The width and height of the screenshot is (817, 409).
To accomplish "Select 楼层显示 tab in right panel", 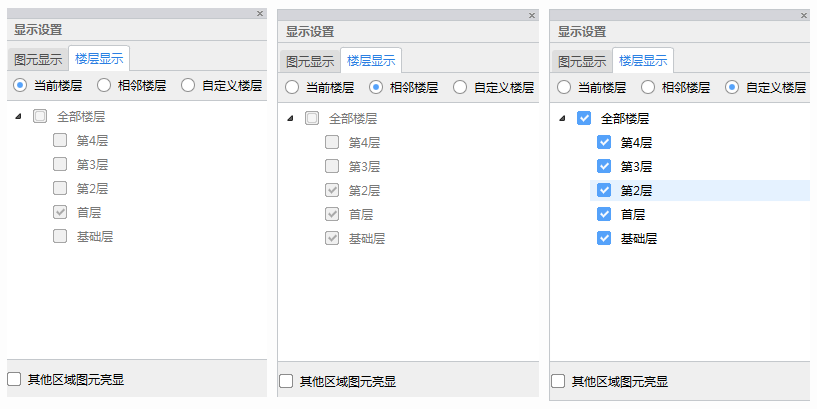I will (643, 60).
